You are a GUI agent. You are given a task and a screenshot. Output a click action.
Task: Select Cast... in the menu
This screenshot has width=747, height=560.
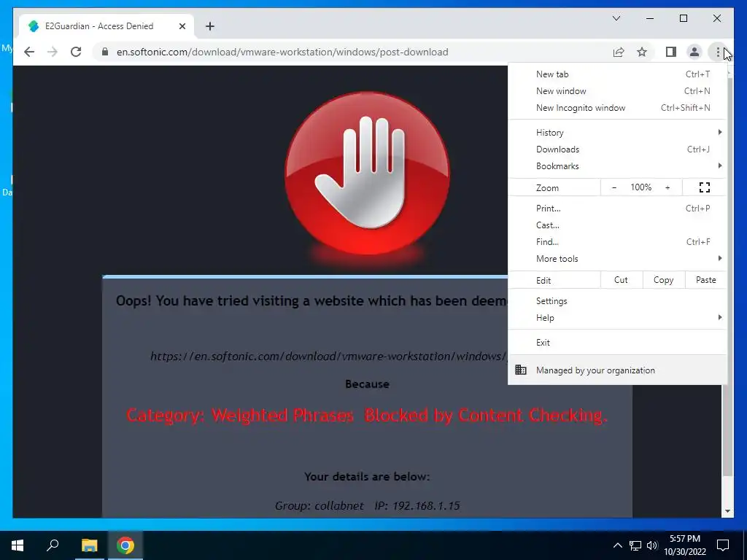point(617,225)
